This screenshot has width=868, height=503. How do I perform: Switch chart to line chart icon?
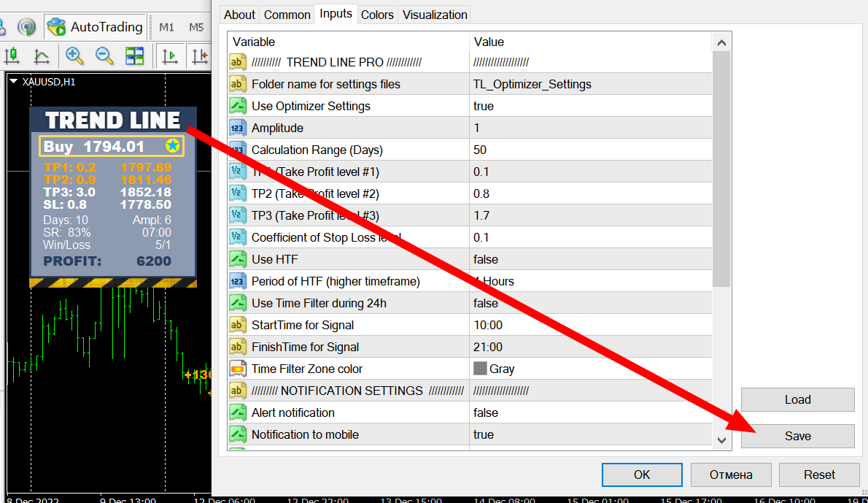tap(42, 56)
